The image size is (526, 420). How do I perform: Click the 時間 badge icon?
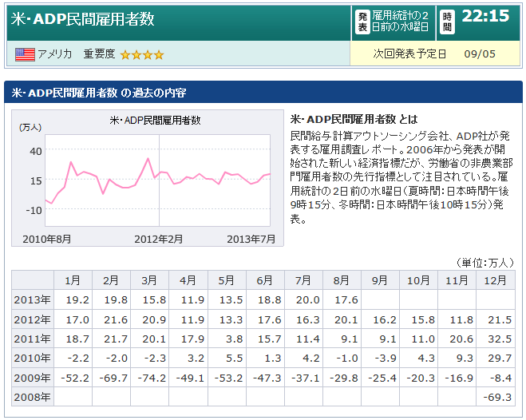point(447,22)
